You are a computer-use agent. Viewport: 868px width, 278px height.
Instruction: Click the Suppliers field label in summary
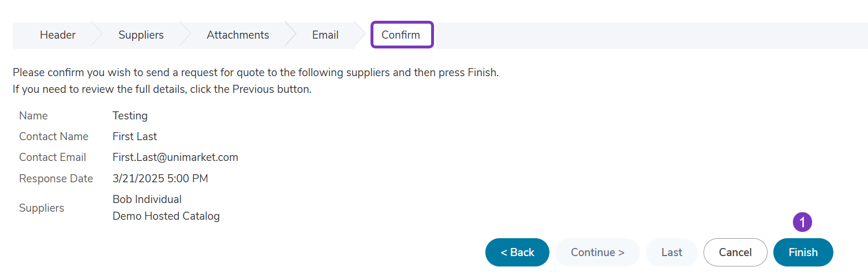tap(42, 208)
